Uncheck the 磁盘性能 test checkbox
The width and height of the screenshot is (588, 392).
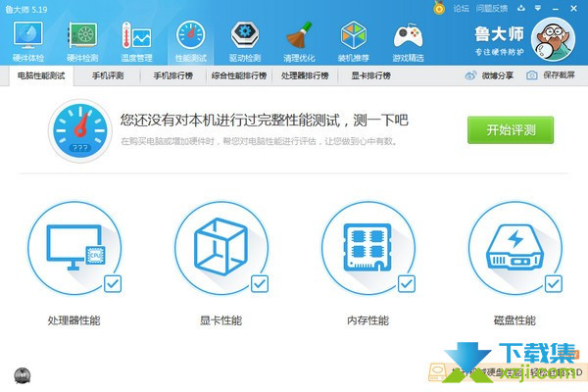[x=554, y=283]
